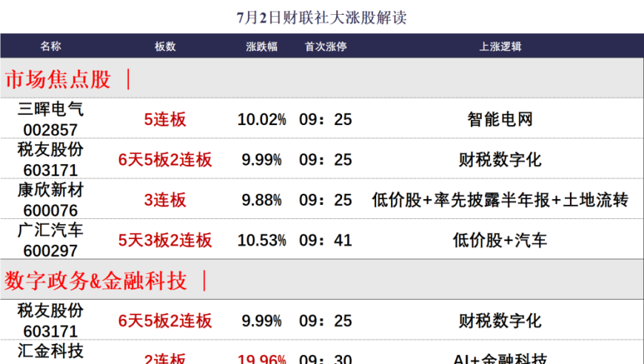Screen dimensions: 644x364
Task: Click the 数字政务&金融科技 section heading
Action: [95, 280]
